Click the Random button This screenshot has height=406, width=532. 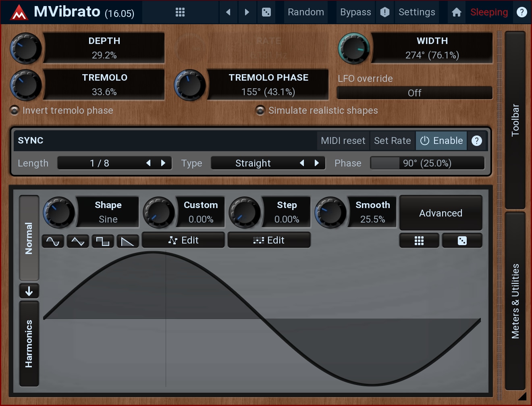[306, 12]
